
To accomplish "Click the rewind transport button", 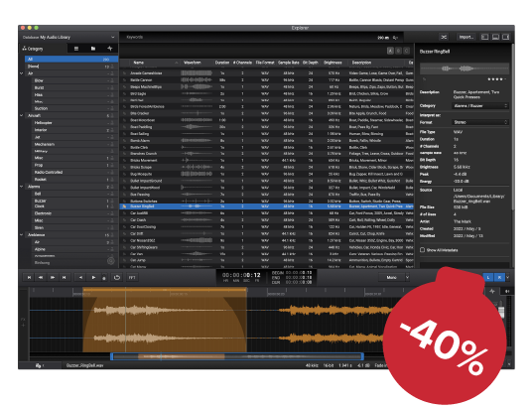I will [41, 277].
